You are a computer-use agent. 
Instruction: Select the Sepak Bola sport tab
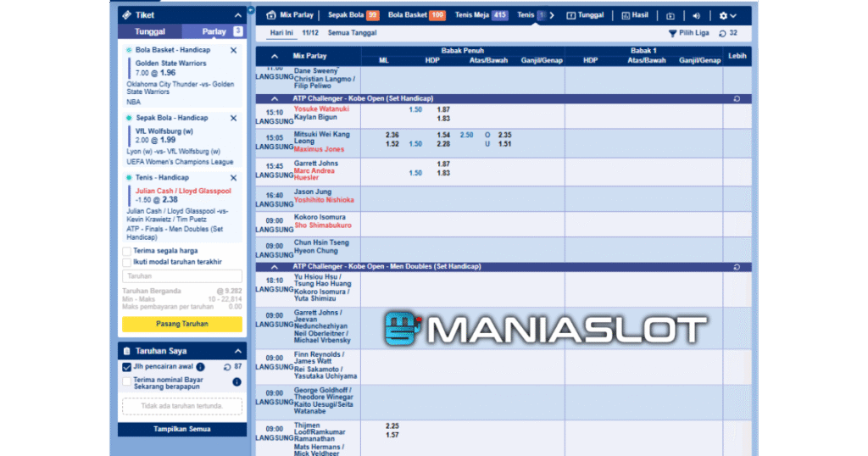point(353,15)
